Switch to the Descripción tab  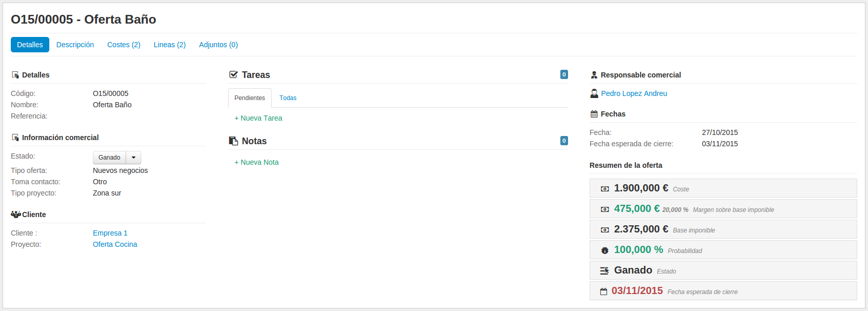click(75, 45)
